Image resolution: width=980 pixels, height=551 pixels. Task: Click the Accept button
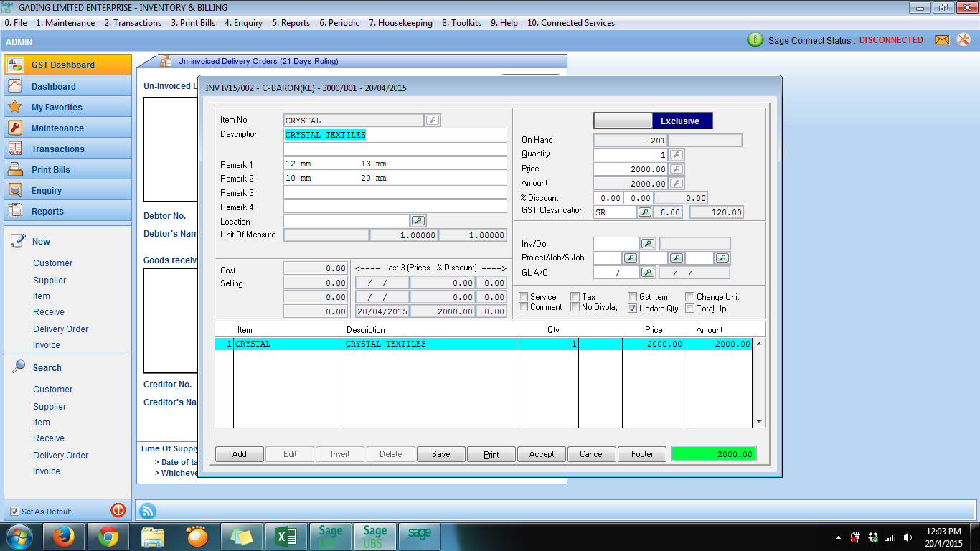(x=542, y=454)
